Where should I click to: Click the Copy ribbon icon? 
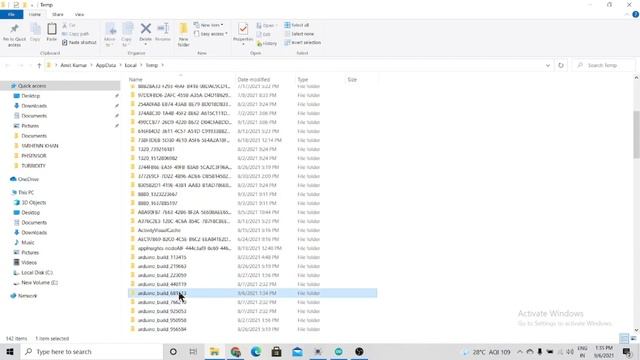35,29
